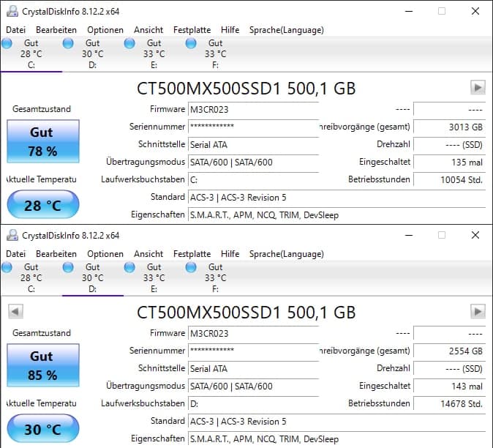Click the 14678 Std. operating hours value
The height and width of the screenshot is (448, 493).
449,404
